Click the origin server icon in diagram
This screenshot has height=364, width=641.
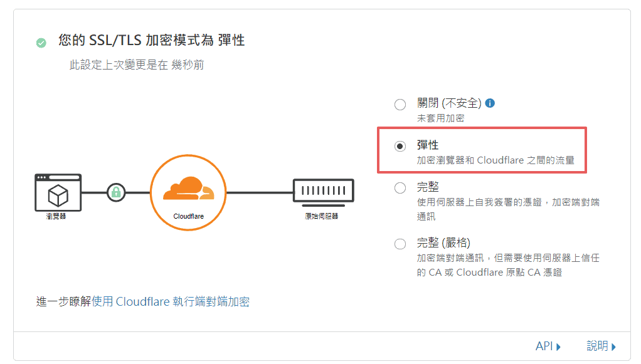324,192
